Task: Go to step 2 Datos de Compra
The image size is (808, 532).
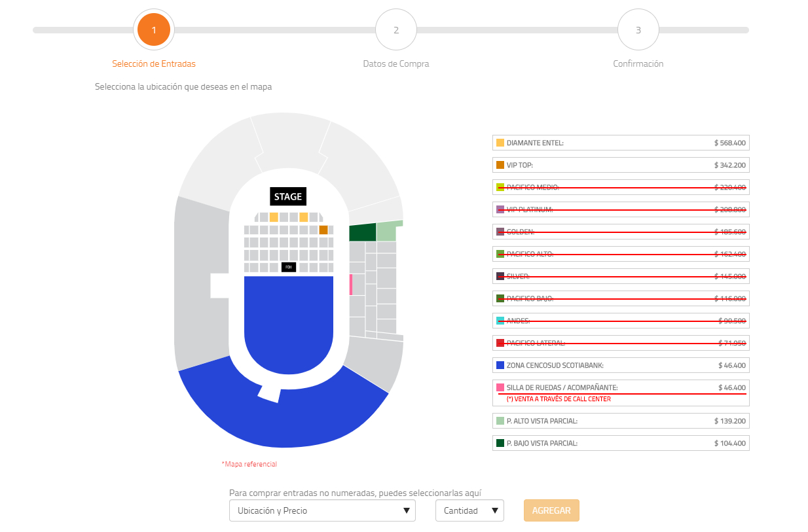Action: click(396, 30)
